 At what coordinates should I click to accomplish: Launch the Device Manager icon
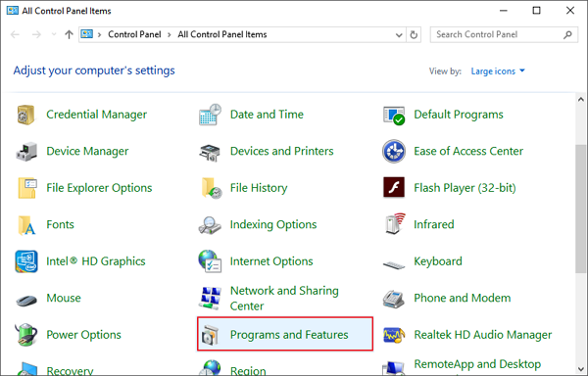pos(26,152)
